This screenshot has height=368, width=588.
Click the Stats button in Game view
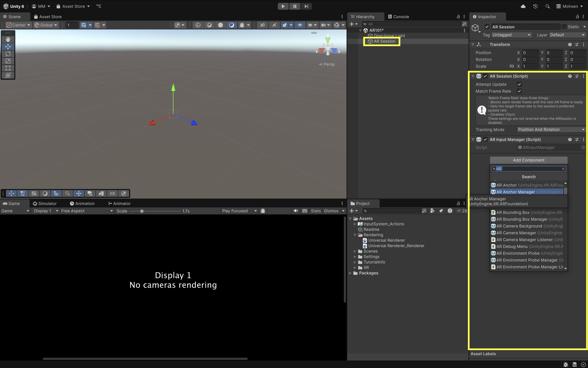[x=316, y=211]
